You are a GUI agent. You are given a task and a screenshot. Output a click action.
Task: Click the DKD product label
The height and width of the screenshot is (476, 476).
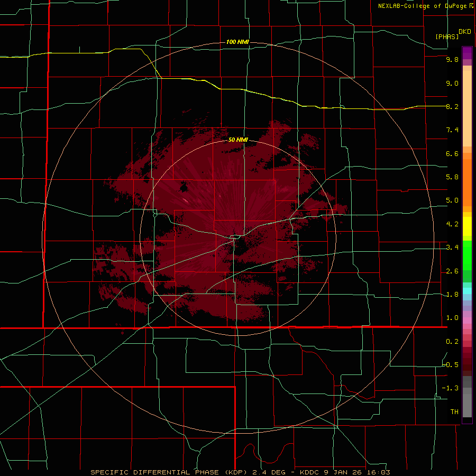pos(465,32)
